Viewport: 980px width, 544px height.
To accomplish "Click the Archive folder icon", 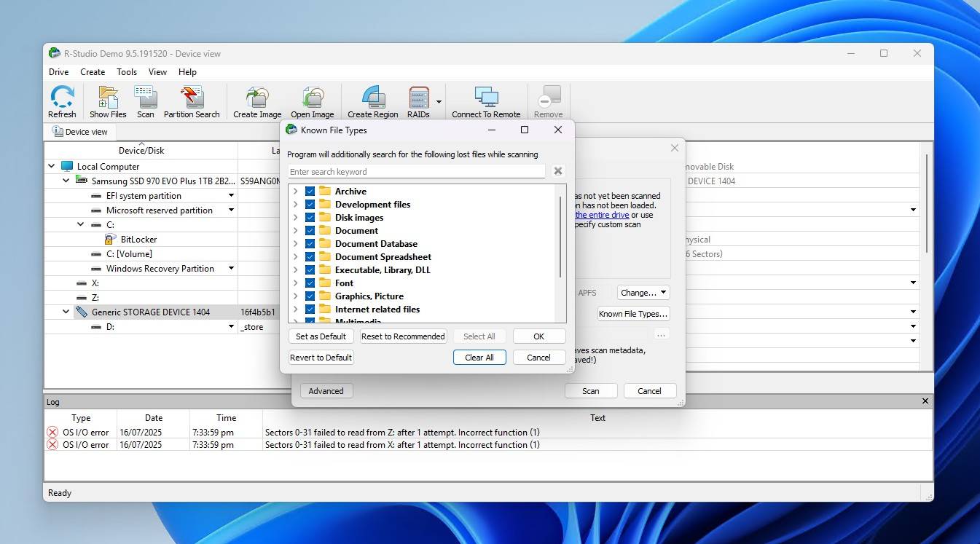I will click(325, 191).
